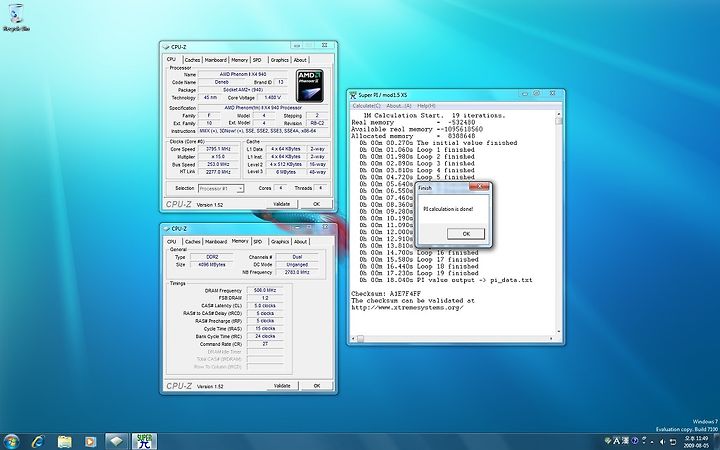Screen dimensions: 720x450
Task: Open Super PI Calculate(C) menu
Action: click(366, 106)
